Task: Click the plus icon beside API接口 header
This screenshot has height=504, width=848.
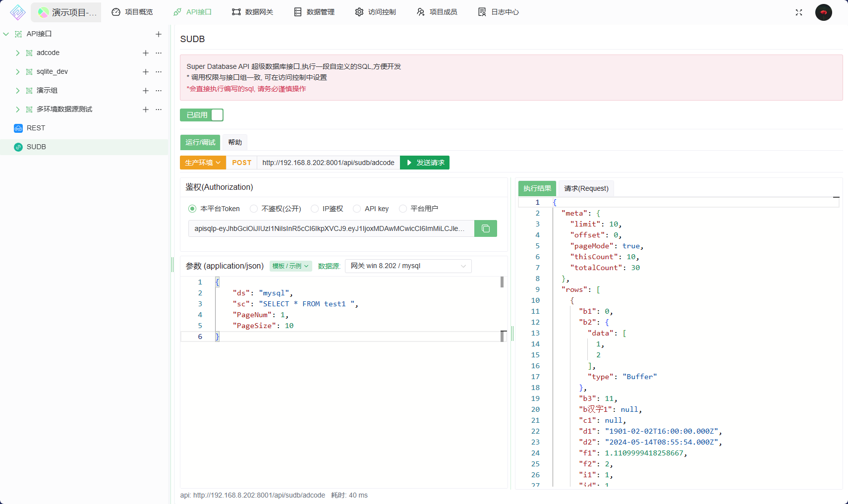Action: 159,34
